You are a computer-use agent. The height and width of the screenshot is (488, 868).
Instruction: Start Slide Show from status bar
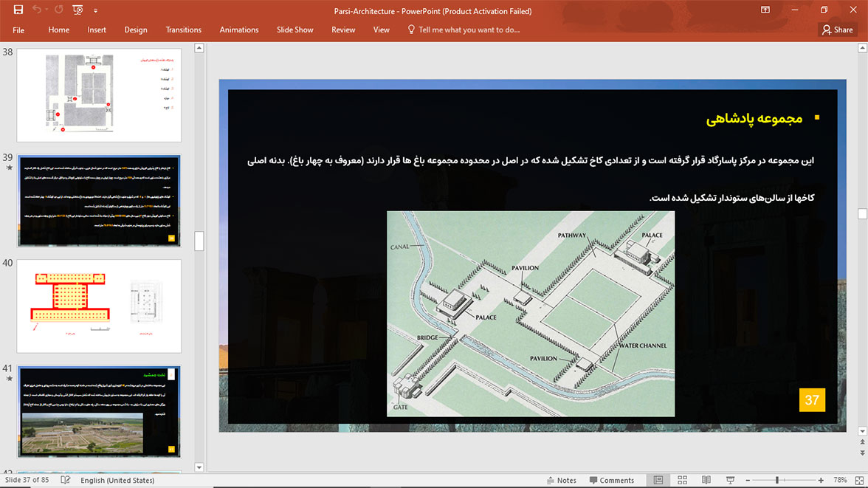pos(730,480)
